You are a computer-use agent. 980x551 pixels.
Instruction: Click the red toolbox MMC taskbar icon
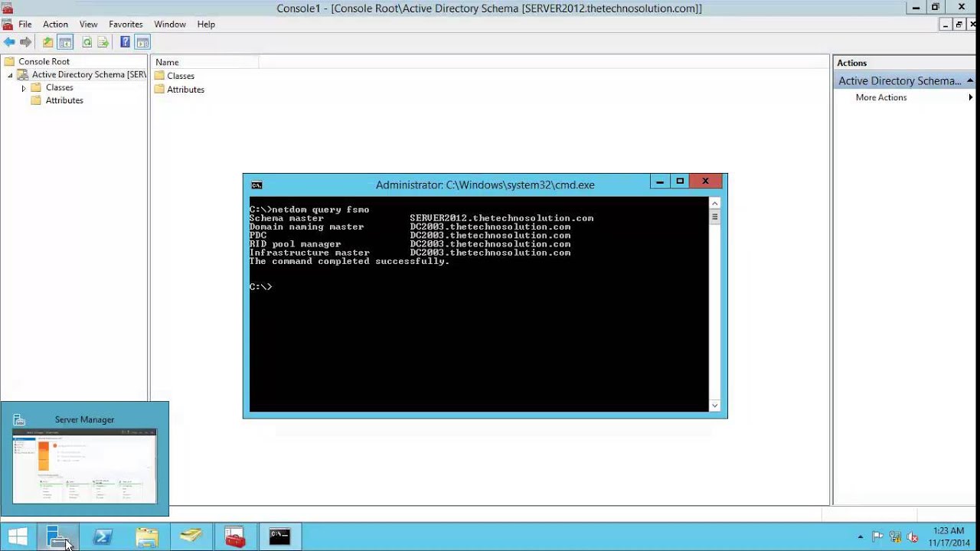(x=235, y=537)
